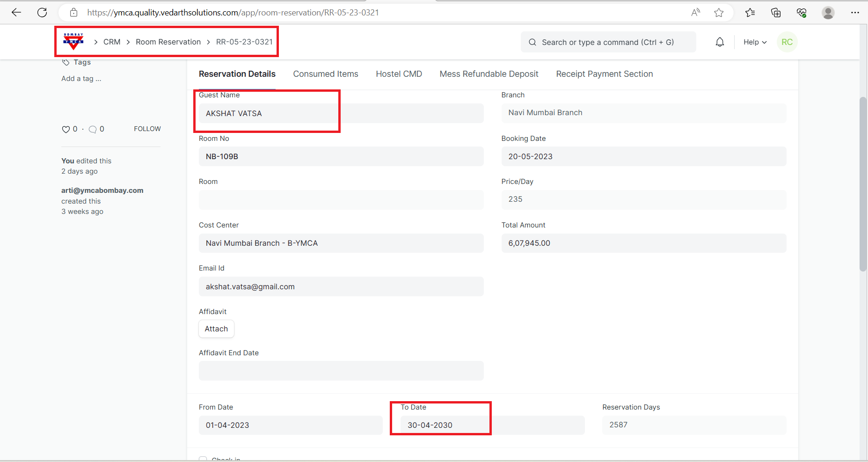This screenshot has height=462, width=868.
Task: Click the Attach affidavit button
Action: pos(216,329)
